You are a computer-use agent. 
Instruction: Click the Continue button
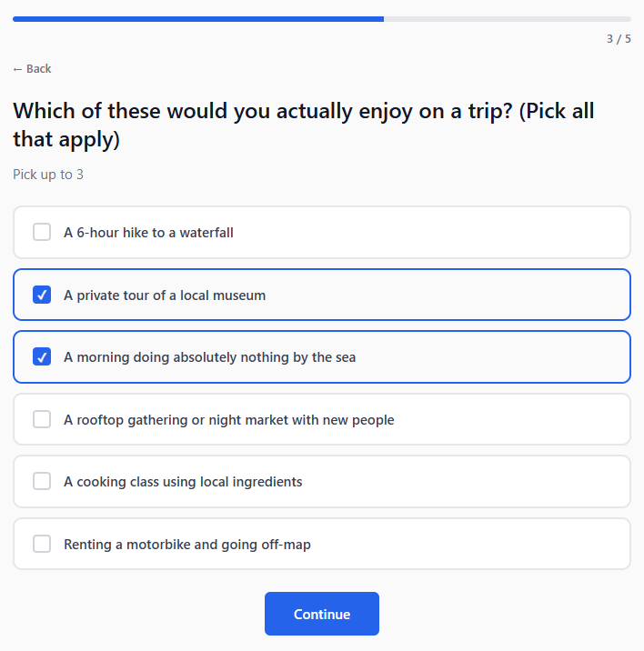click(x=321, y=614)
